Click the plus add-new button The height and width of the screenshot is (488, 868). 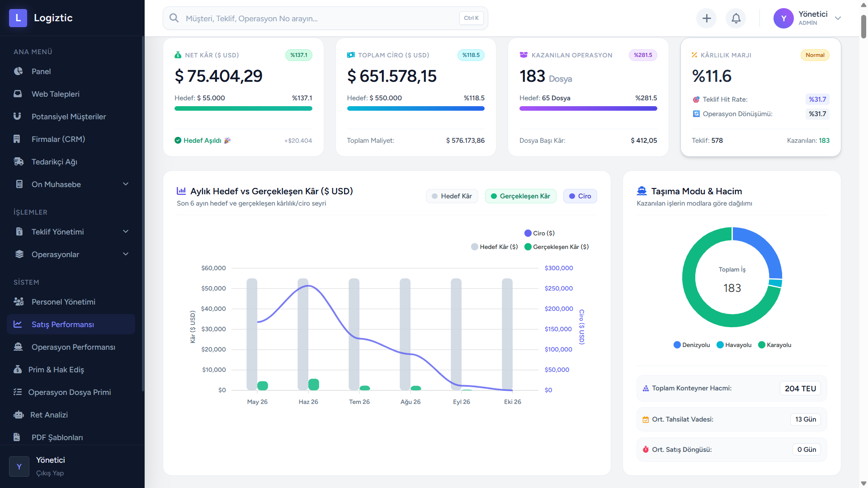point(707,18)
